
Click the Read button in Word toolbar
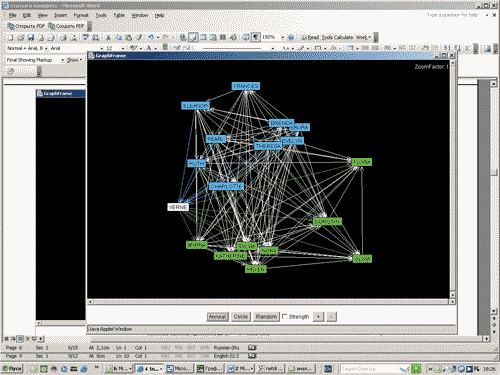click(x=310, y=37)
